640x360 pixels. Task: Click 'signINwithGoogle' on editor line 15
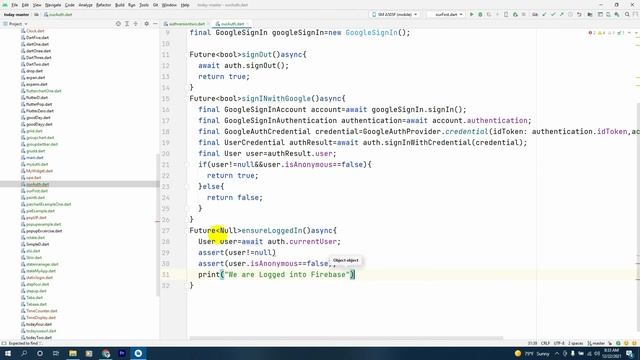[x=276, y=99]
